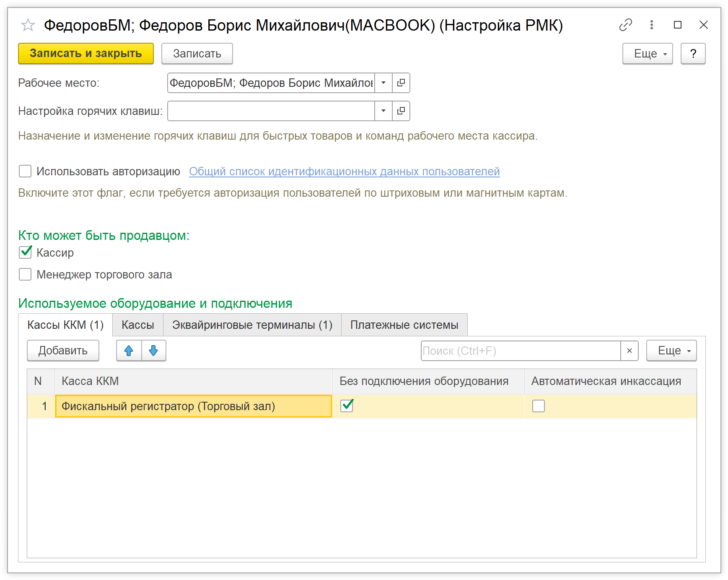The height and width of the screenshot is (580, 728).
Task: Add form to favorites with star icon
Action: click(28, 25)
